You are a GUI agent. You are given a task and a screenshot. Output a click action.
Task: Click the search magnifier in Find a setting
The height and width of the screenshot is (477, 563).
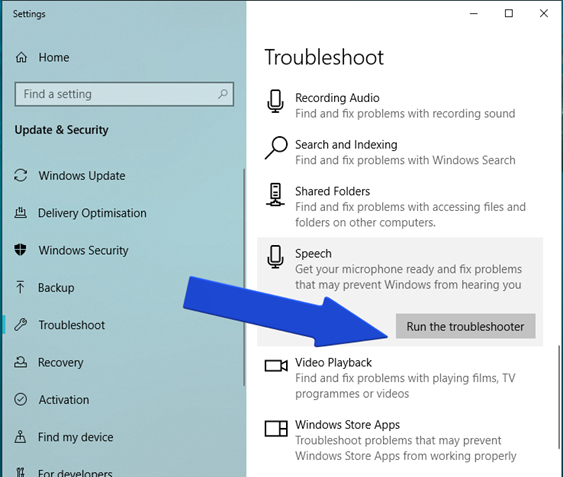(x=223, y=94)
